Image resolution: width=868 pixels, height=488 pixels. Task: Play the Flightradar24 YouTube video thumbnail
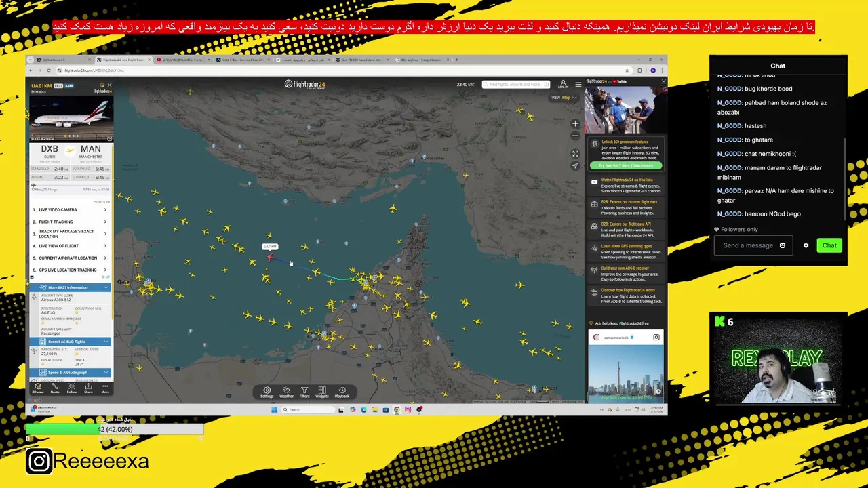point(625,108)
